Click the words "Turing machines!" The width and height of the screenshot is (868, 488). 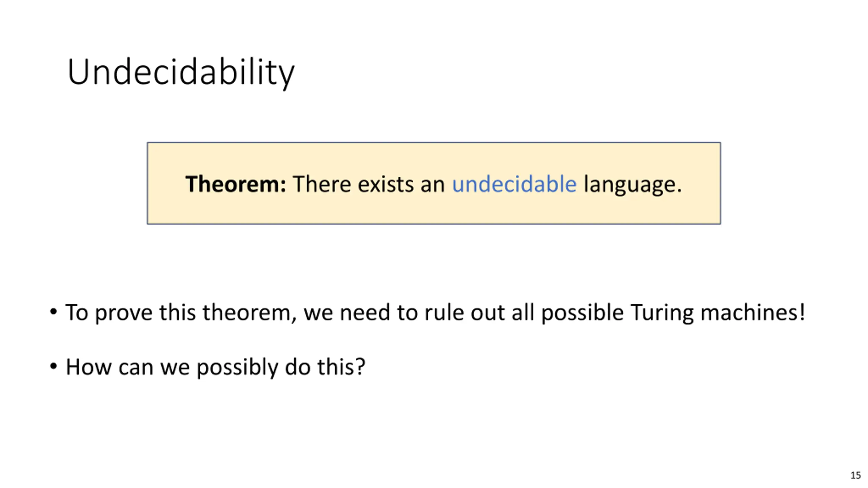pyautogui.click(x=717, y=312)
